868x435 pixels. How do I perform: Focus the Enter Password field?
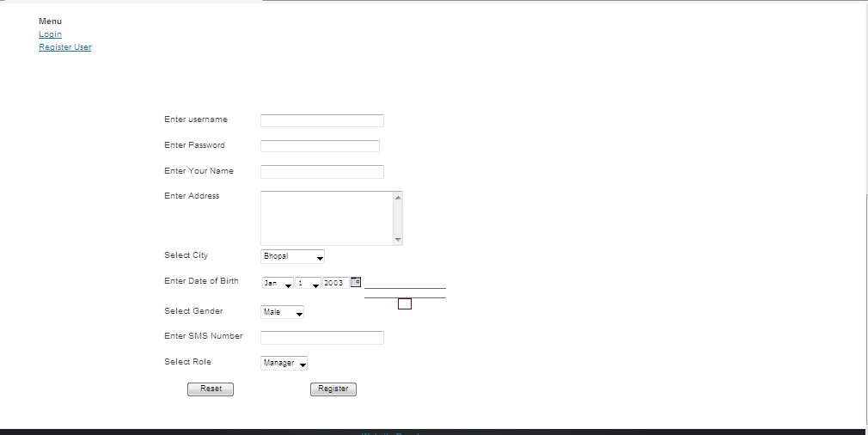[x=320, y=146]
